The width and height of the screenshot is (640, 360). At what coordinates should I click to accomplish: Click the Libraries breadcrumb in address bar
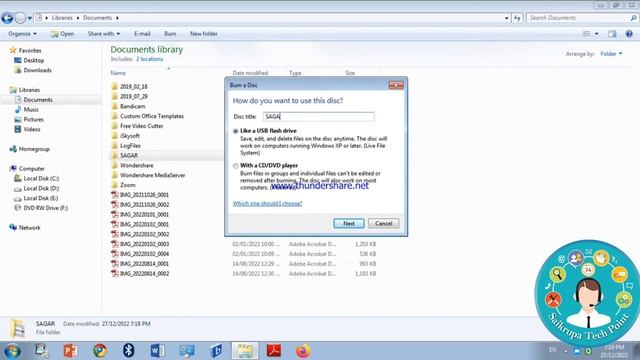coord(62,18)
